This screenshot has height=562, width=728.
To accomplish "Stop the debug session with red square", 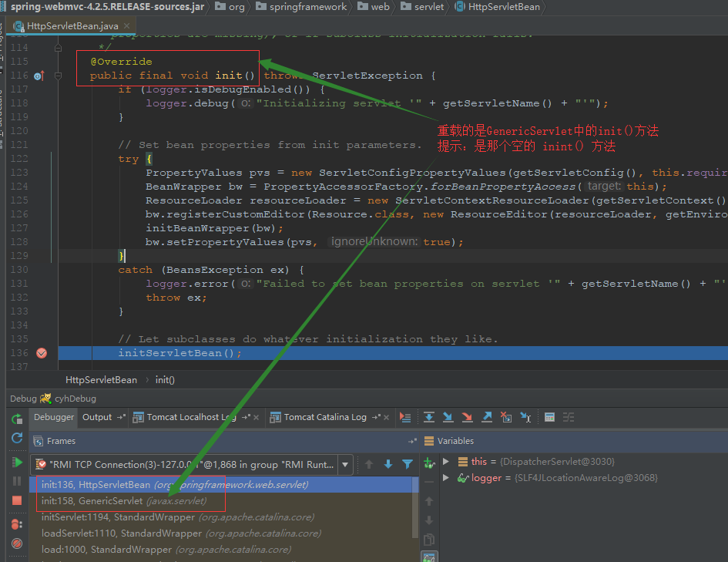I will tap(17, 500).
